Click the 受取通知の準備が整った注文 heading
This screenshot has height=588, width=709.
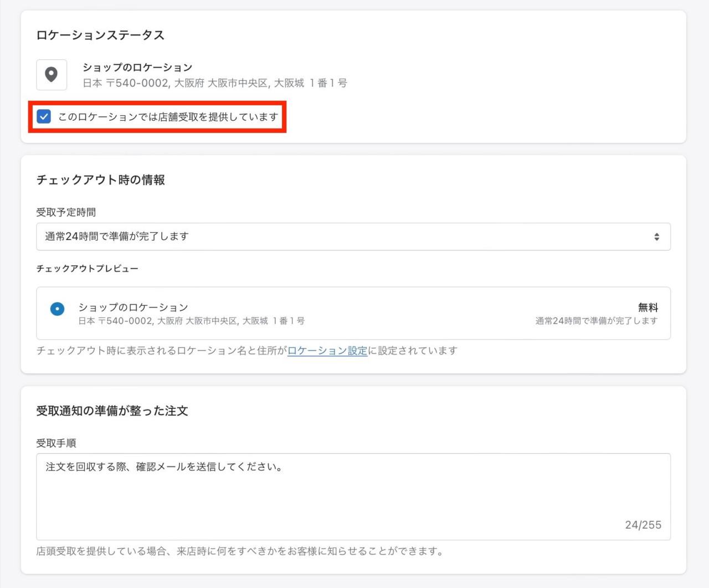pyautogui.click(x=112, y=411)
